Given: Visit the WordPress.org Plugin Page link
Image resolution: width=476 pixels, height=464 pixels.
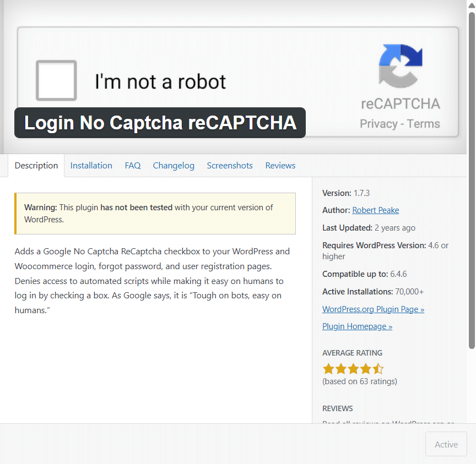Looking at the screenshot, I should tap(373, 309).
